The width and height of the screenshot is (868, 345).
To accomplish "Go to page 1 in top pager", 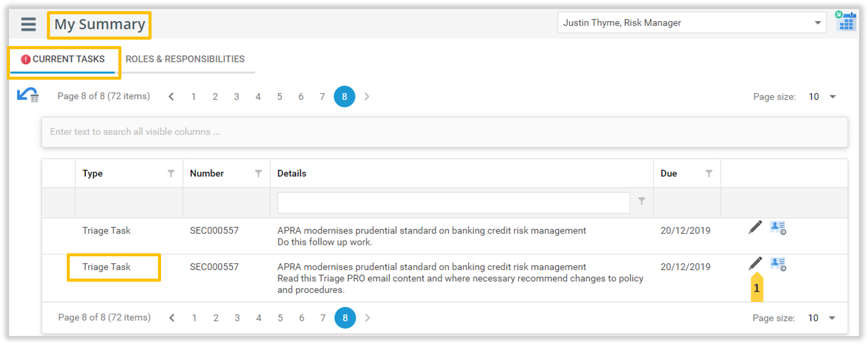I will (x=194, y=97).
